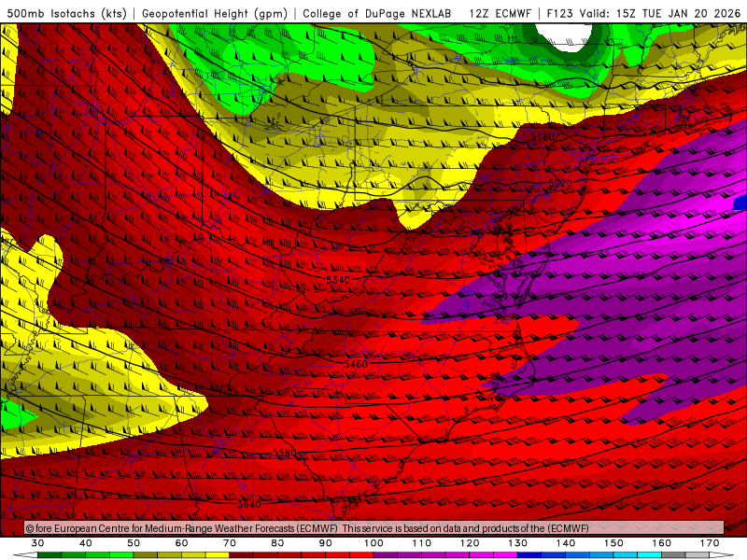Click the 5640 height contour label
The height and width of the screenshot is (560, 747).
click(x=248, y=504)
